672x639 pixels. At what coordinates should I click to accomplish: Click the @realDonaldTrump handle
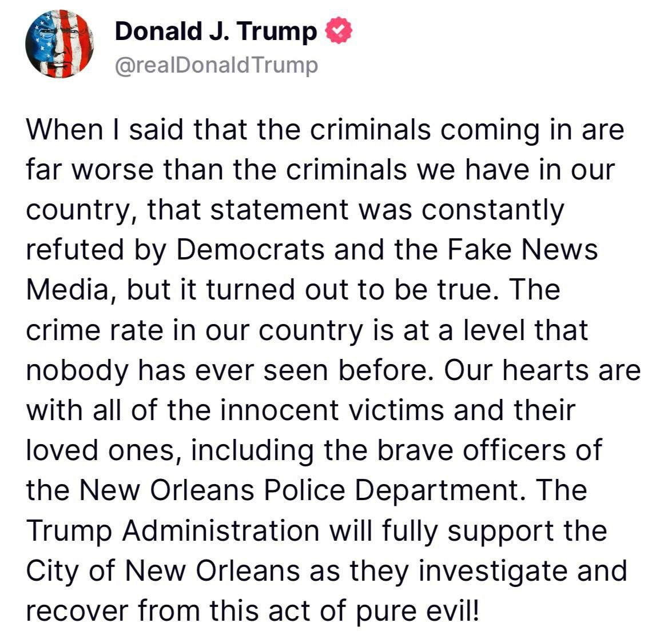(x=216, y=66)
